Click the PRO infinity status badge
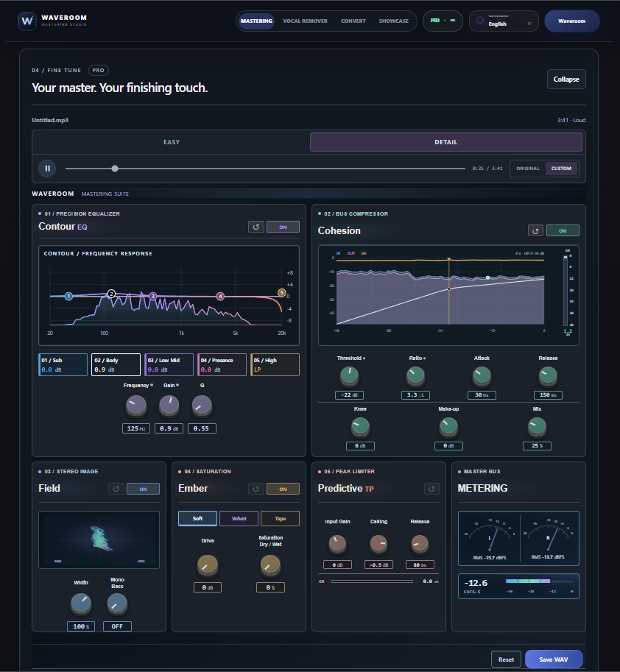Image resolution: width=620 pixels, height=672 pixels. (443, 21)
